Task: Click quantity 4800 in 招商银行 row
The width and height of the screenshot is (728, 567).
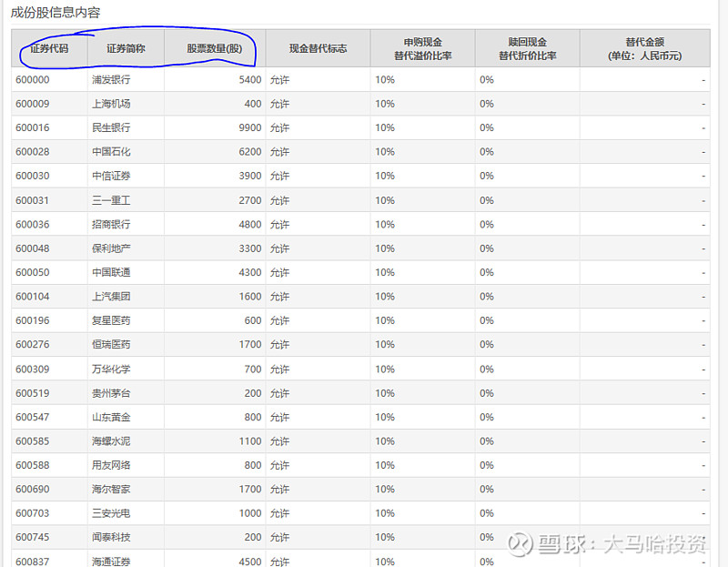Action: pos(250,225)
